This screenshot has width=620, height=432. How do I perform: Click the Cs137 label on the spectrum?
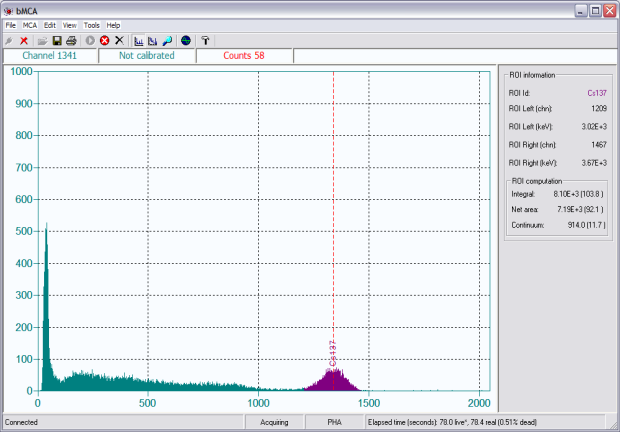333,354
